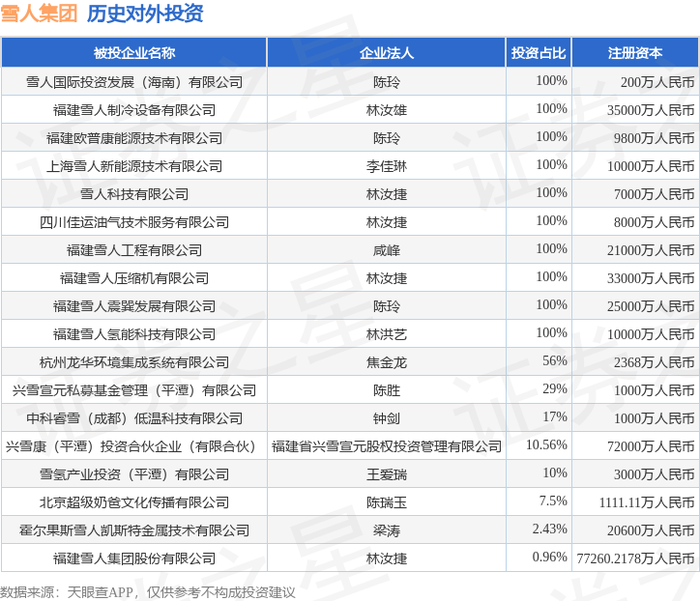Select 福建雪人集团股份有限公司 cell
The width and height of the screenshot is (700, 601).
(x=134, y=558)
